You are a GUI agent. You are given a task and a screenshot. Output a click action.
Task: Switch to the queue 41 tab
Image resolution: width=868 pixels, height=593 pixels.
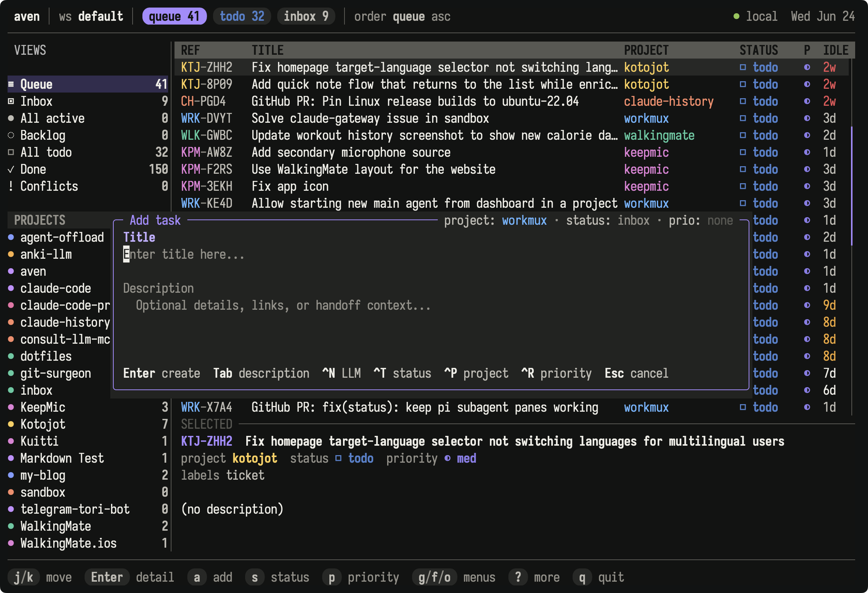click(174, 16)
